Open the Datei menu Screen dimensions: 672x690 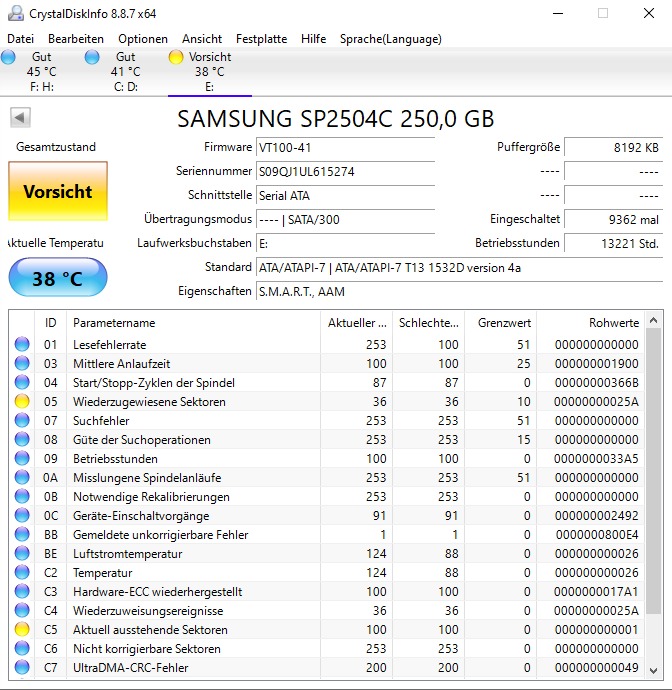21,39
